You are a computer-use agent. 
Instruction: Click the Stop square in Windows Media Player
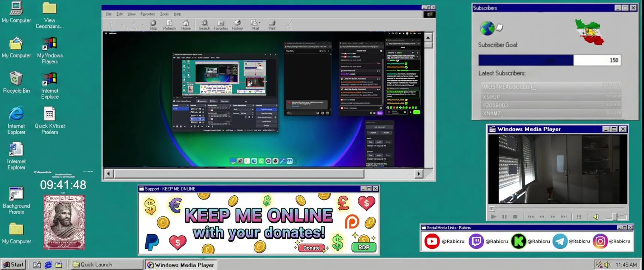(515, 217)
